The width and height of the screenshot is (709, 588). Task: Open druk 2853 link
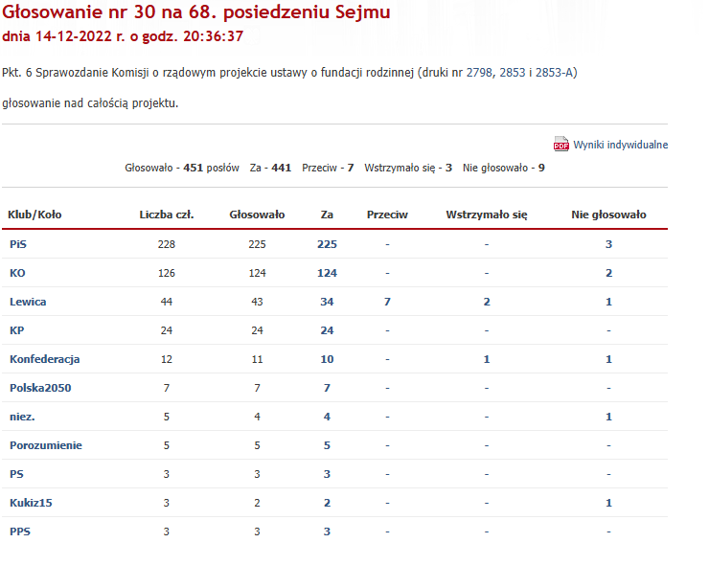click(x=513, y=73)
